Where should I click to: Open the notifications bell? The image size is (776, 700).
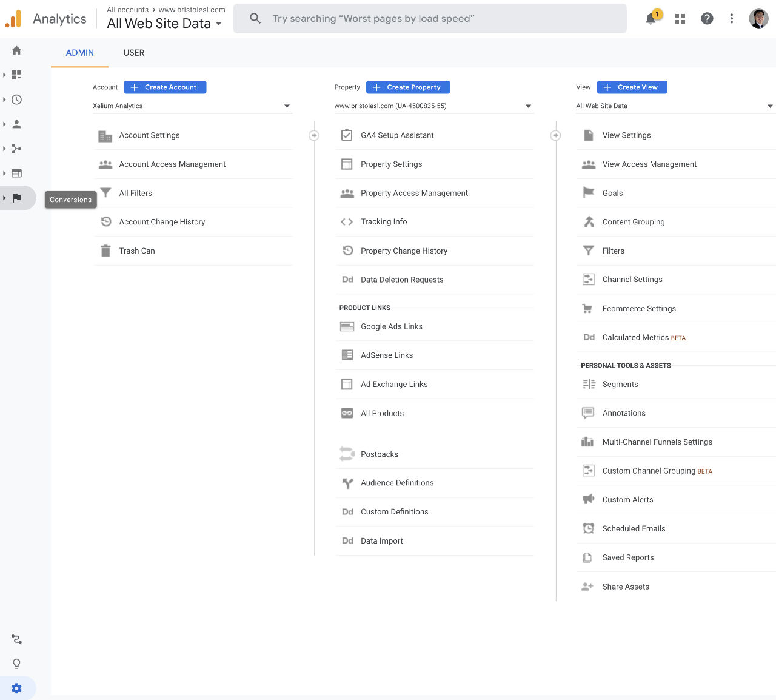(x=651, y=19)
